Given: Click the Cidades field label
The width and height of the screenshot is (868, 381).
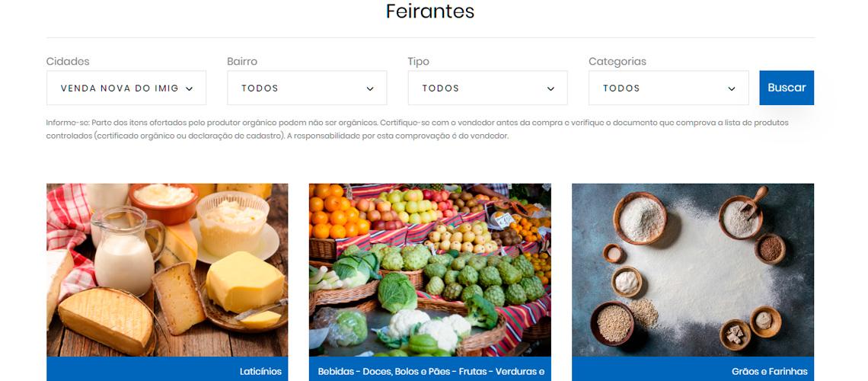Looking at the screenshot, I should 68,62.
